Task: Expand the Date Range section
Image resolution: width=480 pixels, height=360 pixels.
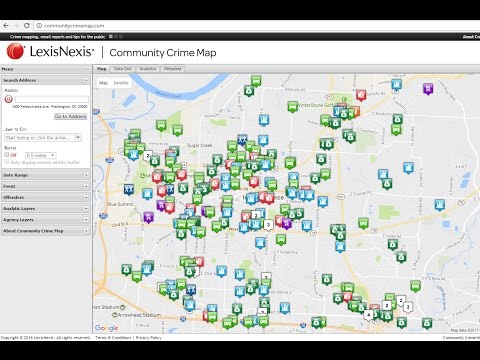Action: [x=86, y=175]
